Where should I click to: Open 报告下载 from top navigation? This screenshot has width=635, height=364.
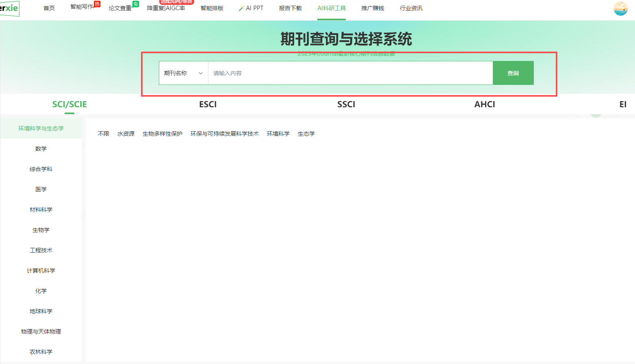[290, 8]
